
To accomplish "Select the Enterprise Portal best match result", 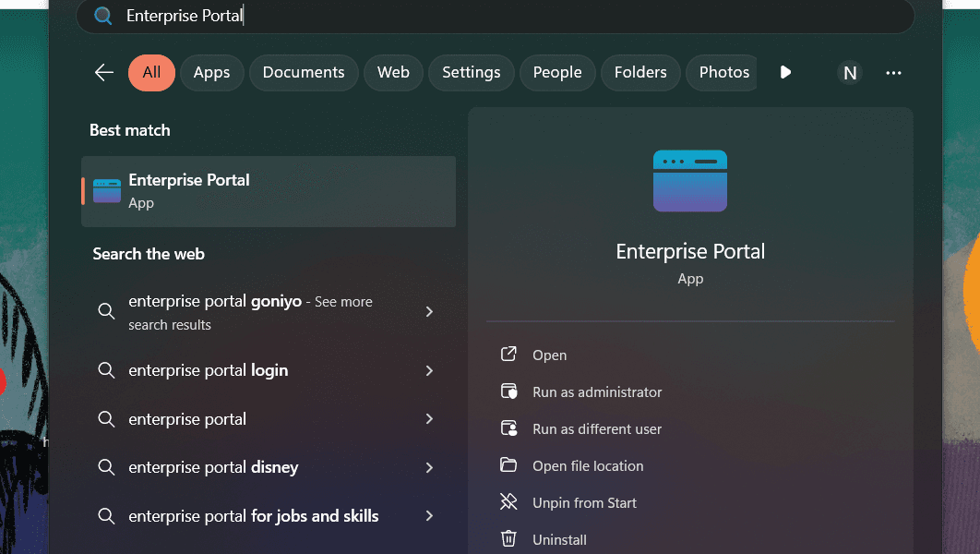I will [x=269, y=191].
